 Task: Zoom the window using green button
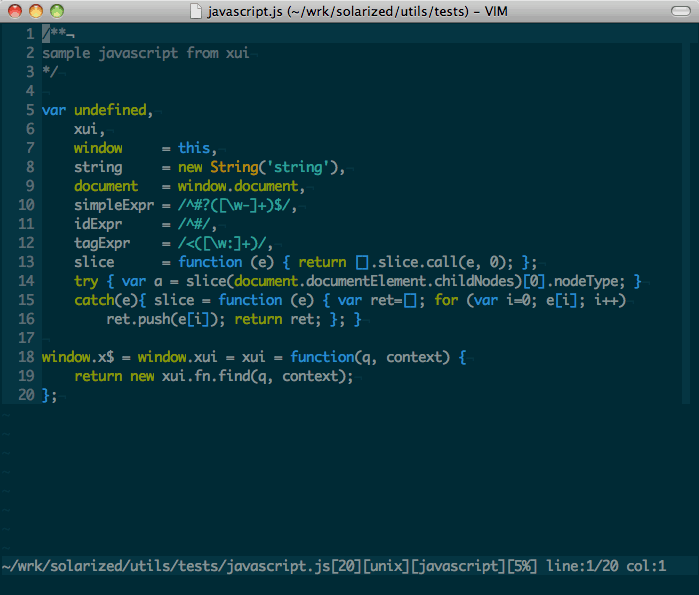point(56,10)
